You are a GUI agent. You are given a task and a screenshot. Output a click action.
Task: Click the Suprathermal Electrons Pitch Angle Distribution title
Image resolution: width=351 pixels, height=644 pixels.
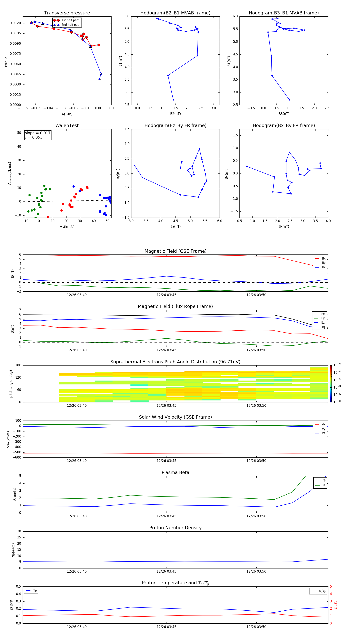tap(175, 362)
